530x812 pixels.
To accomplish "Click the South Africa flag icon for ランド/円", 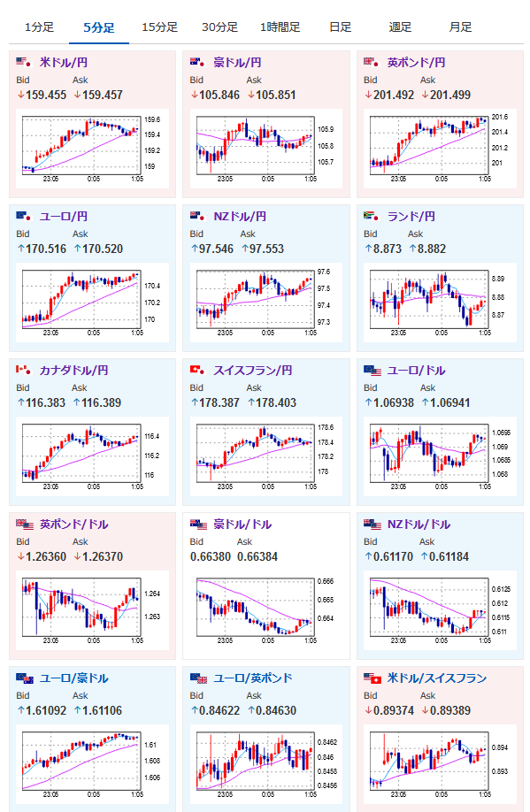I will tap(372, 217).
